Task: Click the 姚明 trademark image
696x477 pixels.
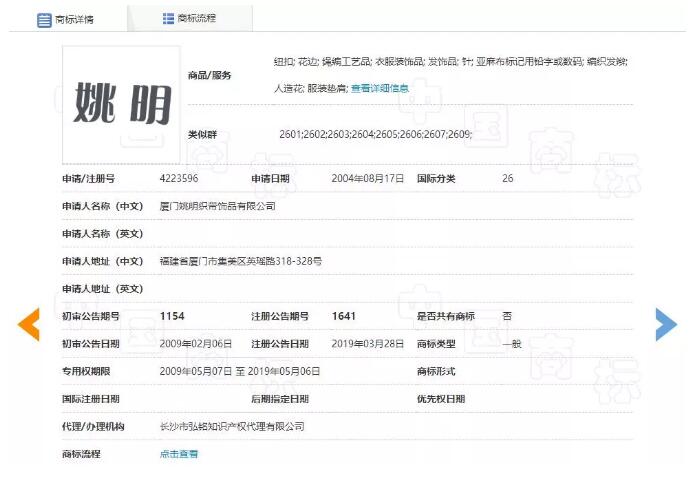Action: [121, 104]
